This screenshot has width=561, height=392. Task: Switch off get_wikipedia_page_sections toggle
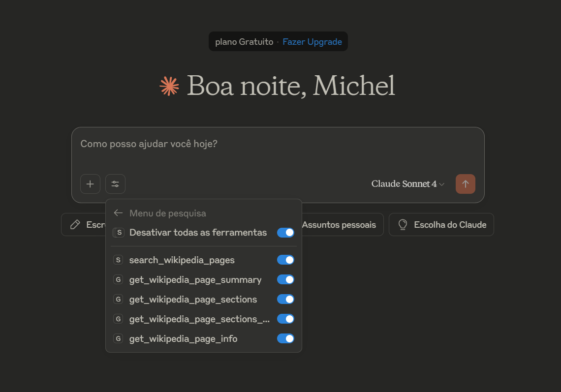(x=285, y=300)
